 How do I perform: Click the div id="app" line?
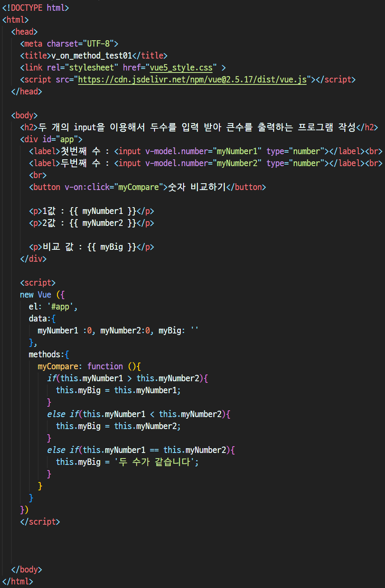click(51, 139)
